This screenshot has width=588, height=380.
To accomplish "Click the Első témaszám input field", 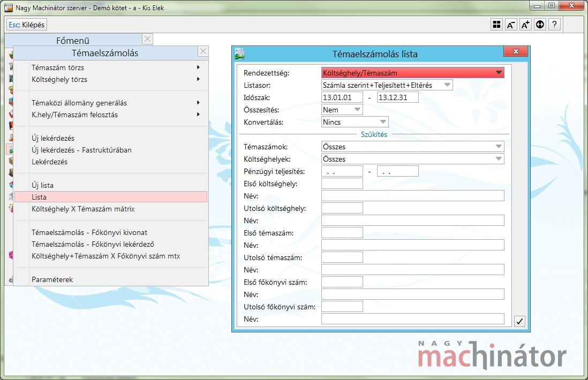I will tap(342, 233).
